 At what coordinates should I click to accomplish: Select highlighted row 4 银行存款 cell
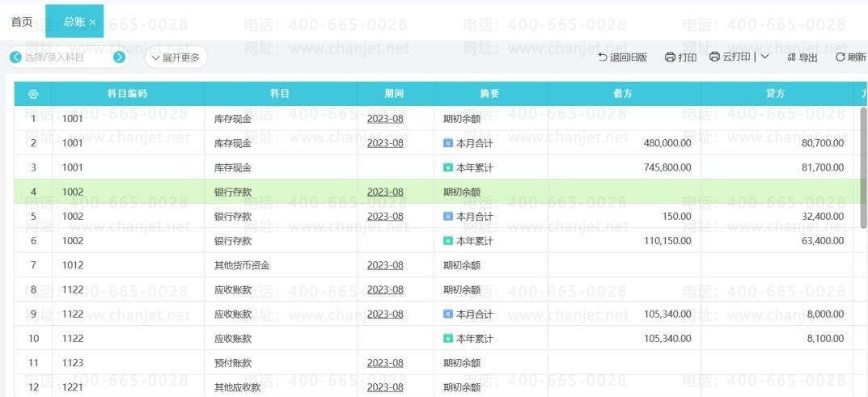click(x=281, y=192)
